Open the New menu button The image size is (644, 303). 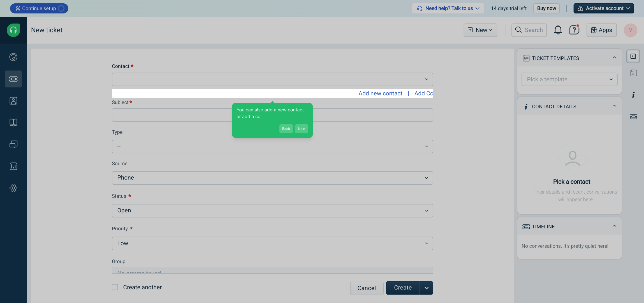click(x=480, y=30)
